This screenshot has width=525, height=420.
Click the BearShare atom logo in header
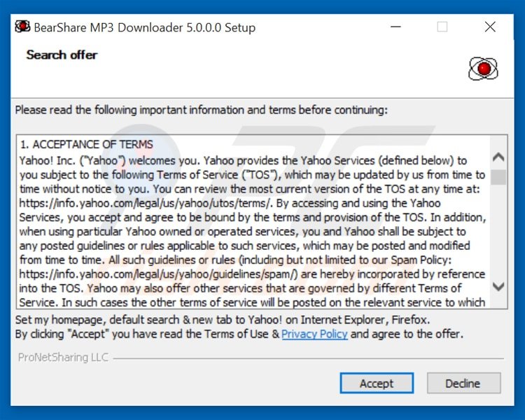pos(483,69)
